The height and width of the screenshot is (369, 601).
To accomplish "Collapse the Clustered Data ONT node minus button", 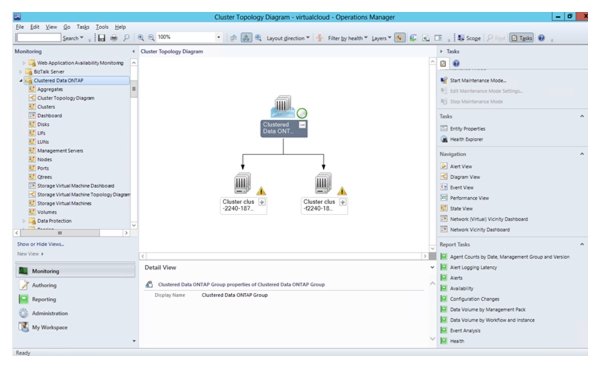I will point(302,125).
